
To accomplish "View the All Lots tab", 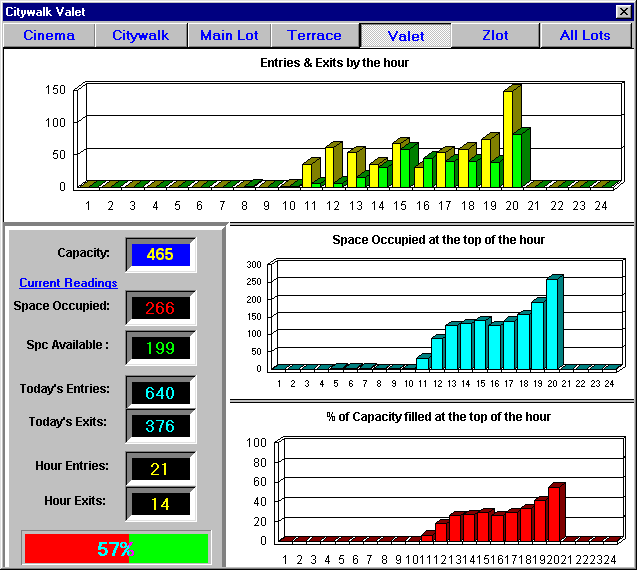I will coord(585,35).
